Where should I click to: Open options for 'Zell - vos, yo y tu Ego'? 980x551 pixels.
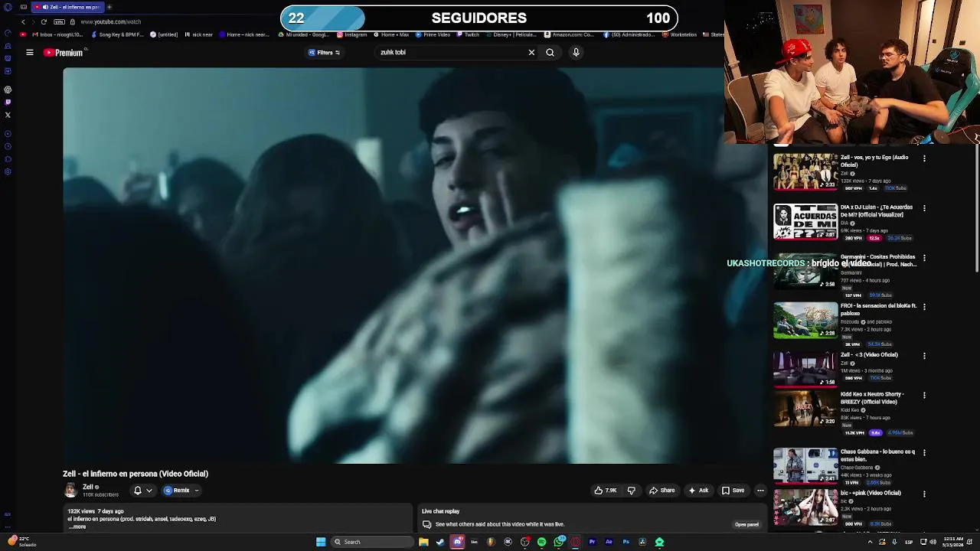[x=924, y=158]
